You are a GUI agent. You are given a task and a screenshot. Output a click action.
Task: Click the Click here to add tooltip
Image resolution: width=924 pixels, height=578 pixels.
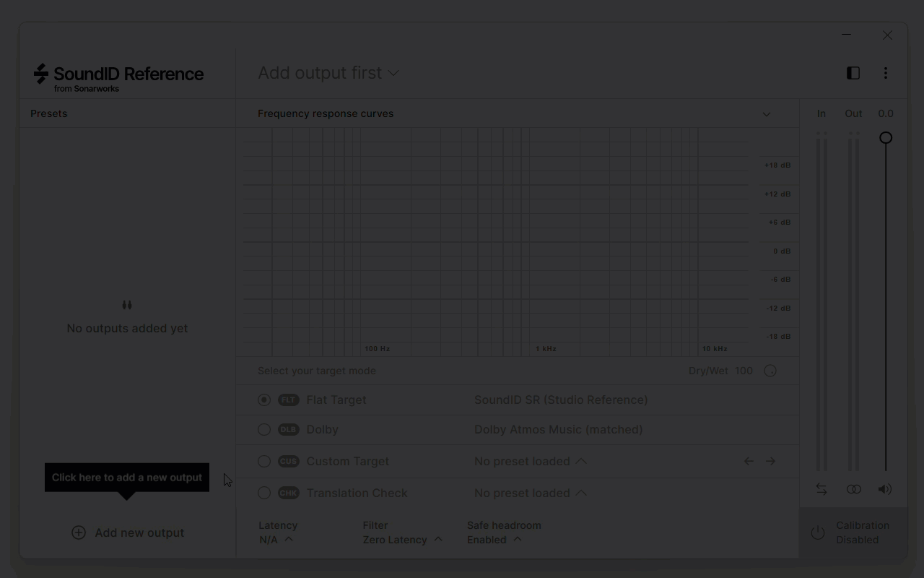pyautogui.click(x=127, y=478)
